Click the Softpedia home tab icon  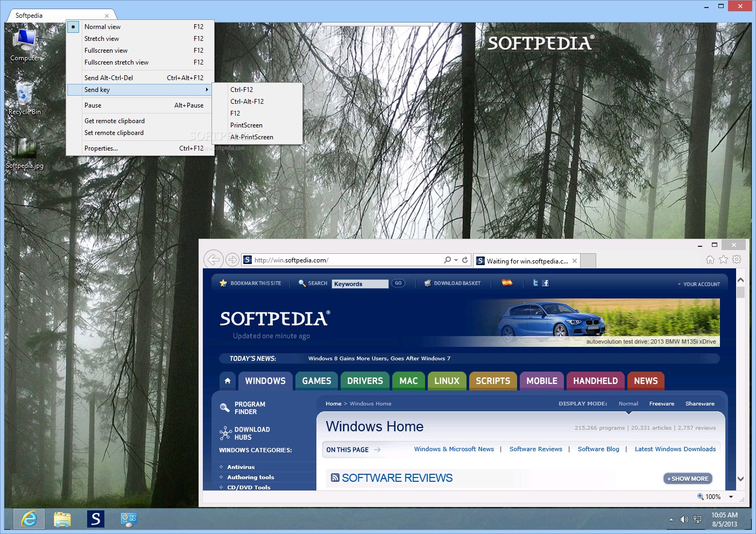click(x=228, y=381)
